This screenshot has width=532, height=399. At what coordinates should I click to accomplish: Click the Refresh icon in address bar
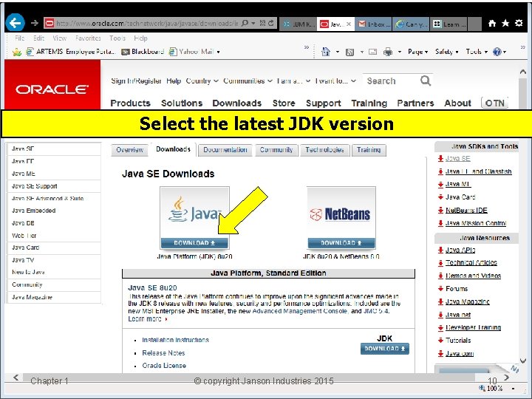pos(270,23)
